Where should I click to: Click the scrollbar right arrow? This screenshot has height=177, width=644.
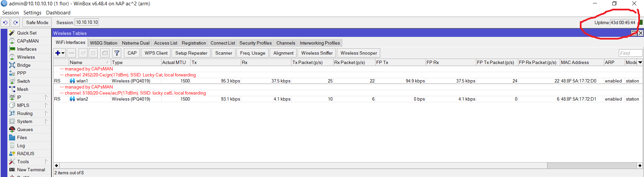tap(640, 166)
